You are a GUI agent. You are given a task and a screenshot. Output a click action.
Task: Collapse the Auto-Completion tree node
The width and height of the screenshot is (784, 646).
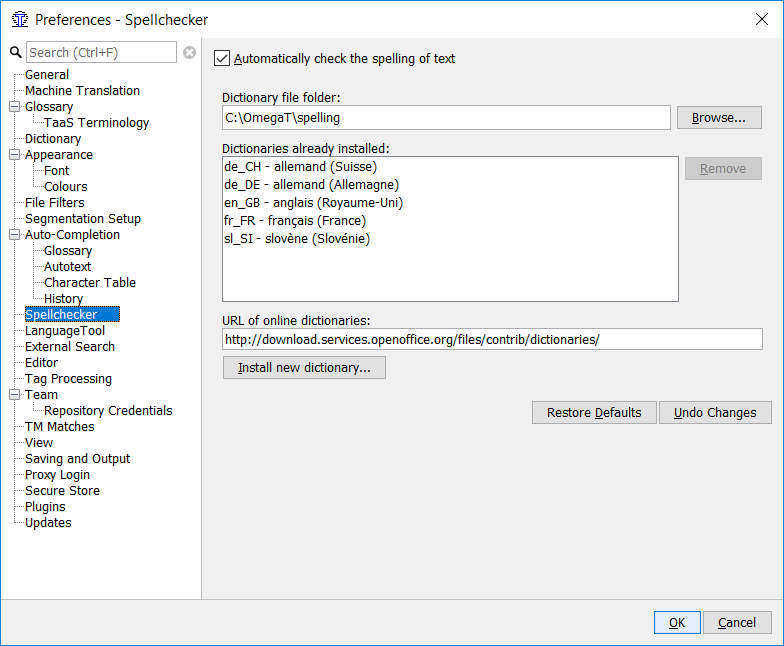pyautogui.click(x=14, y=234)
